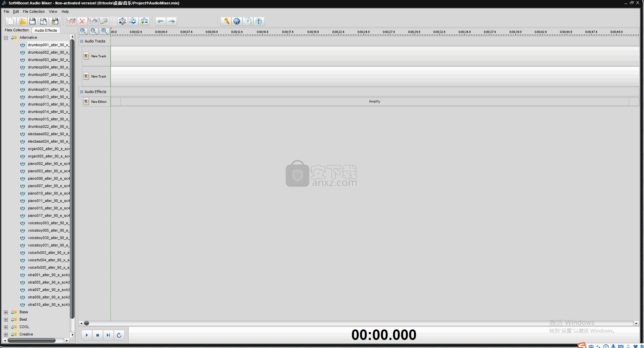Select the Amplify effect bar
Image resolution: width=644 pixels, height=348 pixels.
tap(375, 101)
